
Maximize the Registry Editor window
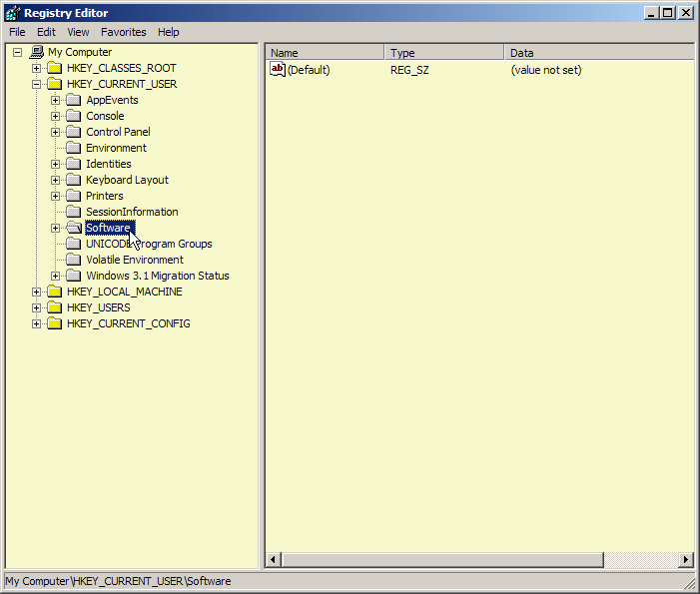click(668, 13)
